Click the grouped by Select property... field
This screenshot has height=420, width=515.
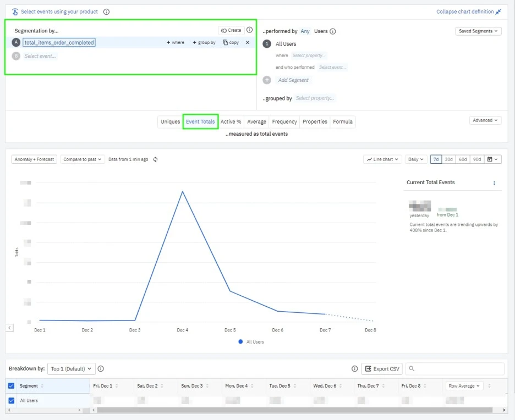315,98
